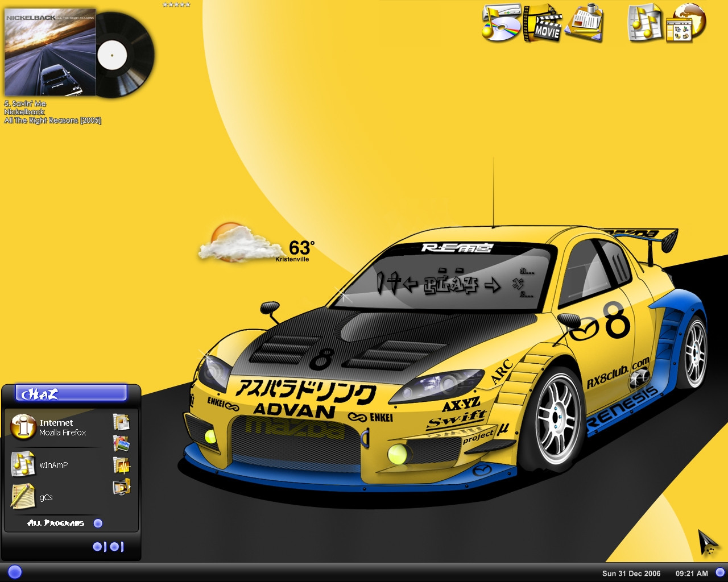Open the music note sheet dock icon
The height and width of the screenshot is (582, 728).
point(645,23)
